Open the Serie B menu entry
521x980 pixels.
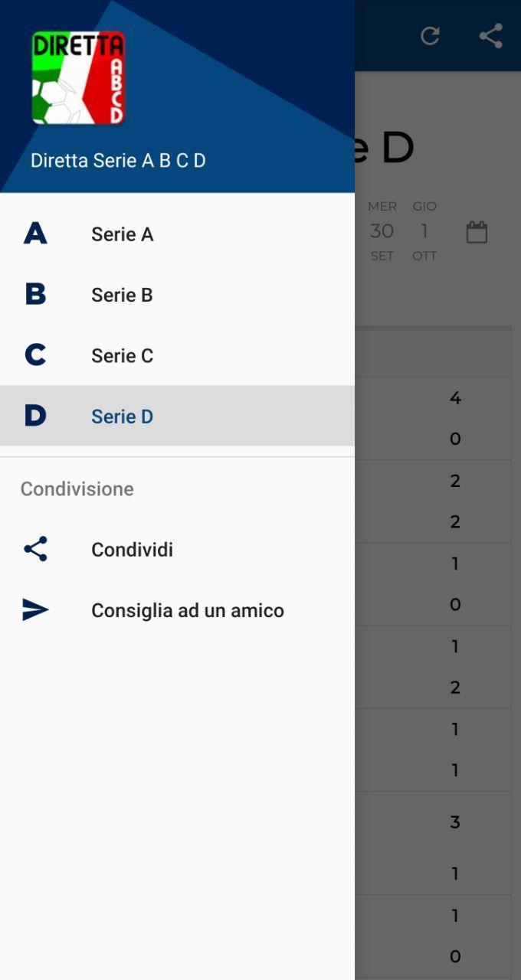click(x=177, y=295)
